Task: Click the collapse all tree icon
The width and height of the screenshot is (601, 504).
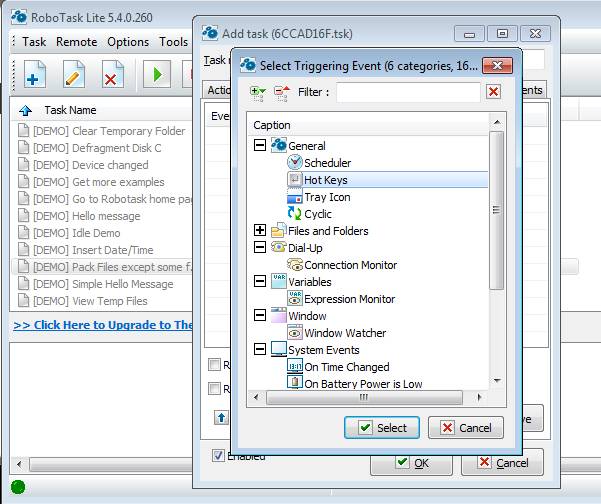Action: click(282, 93)
